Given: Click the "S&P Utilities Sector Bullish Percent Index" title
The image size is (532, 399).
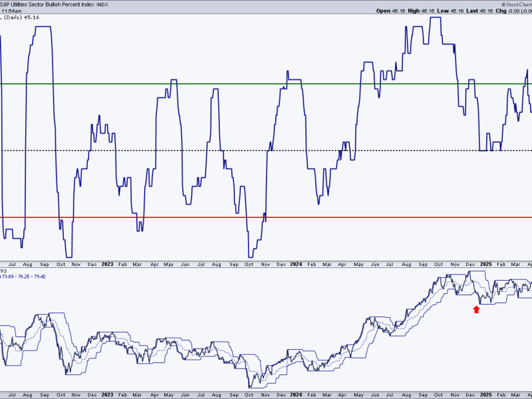Looking at the screenshot, I should click(47, 5).
